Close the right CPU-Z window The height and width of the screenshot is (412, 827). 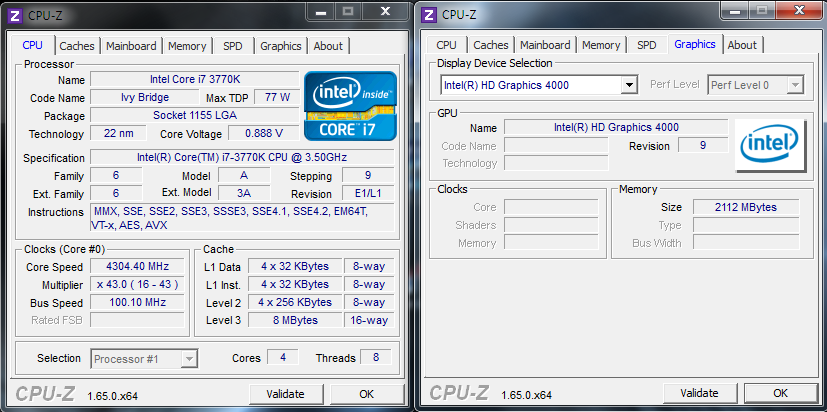tap(800, 10)
